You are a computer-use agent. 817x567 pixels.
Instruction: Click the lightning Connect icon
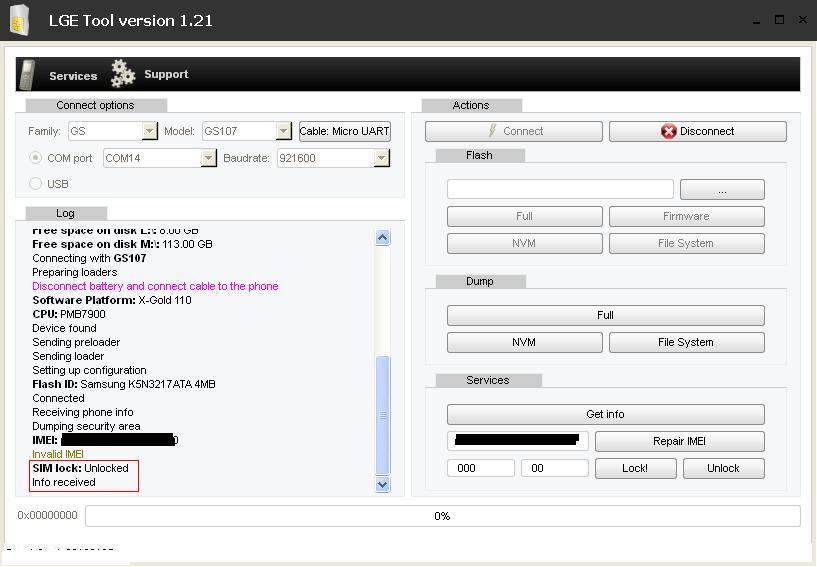coord(492,131)
